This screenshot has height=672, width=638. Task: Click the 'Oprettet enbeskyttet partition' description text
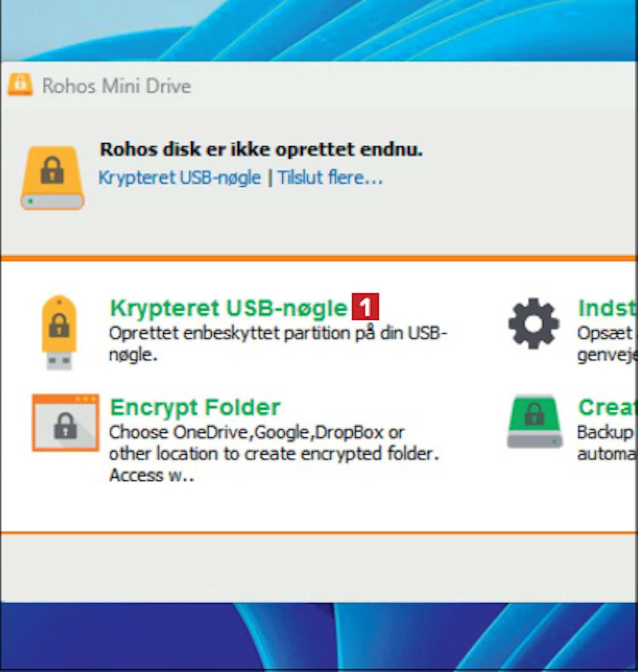coord(278,344)
